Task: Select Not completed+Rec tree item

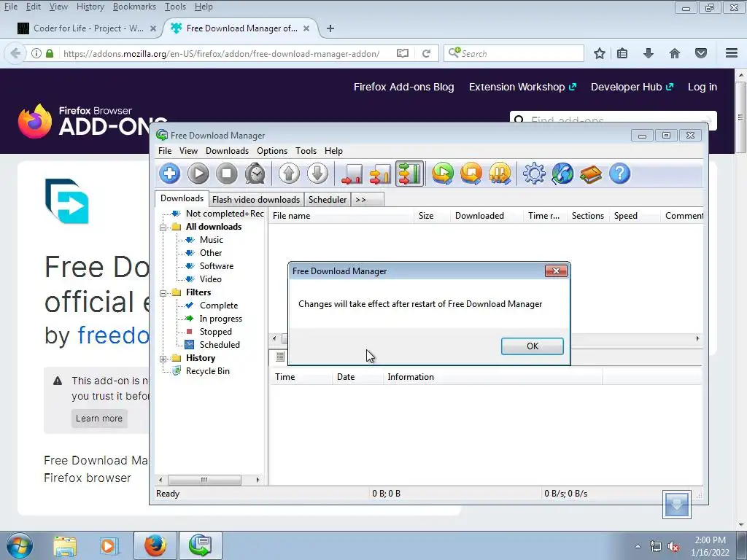Action: 225,214
